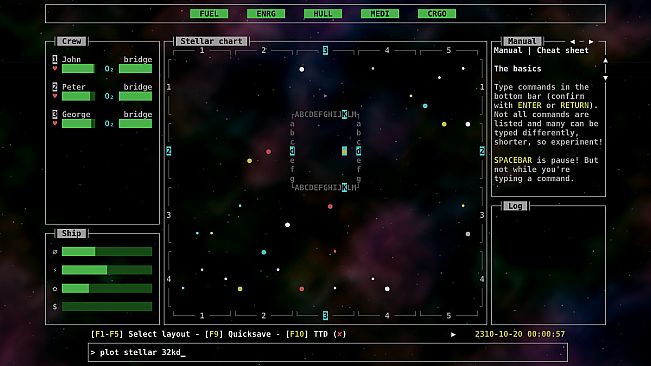Click the highlighted ship marker in sector grid

tap(344, 151)
